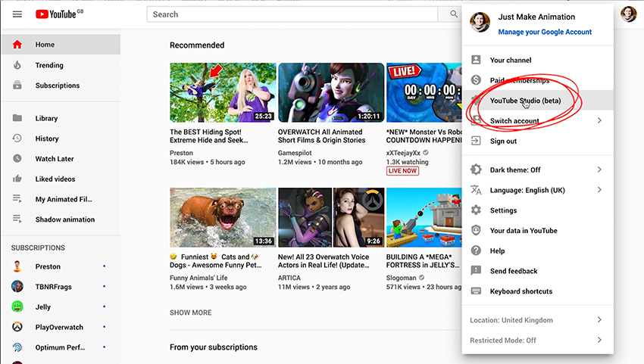Click the Home house icon
Screen dimensions: 644x364
click(x=17, y=45)
